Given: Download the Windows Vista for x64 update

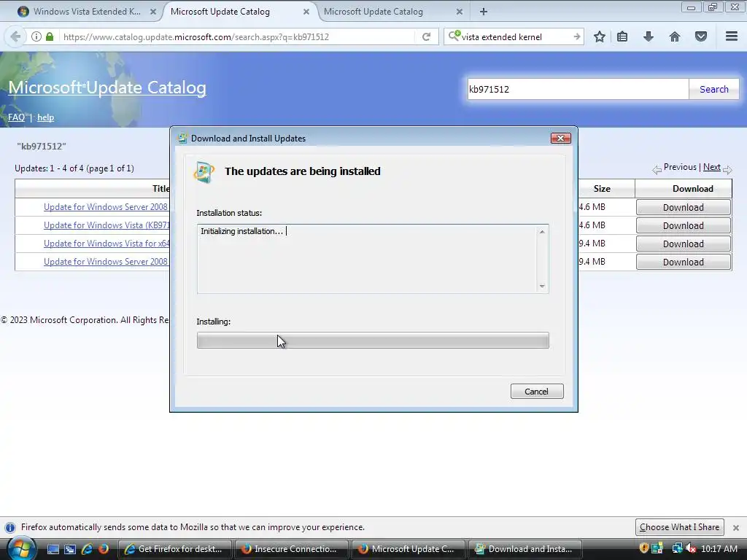Looking at the screenshot, I should 683,244.
